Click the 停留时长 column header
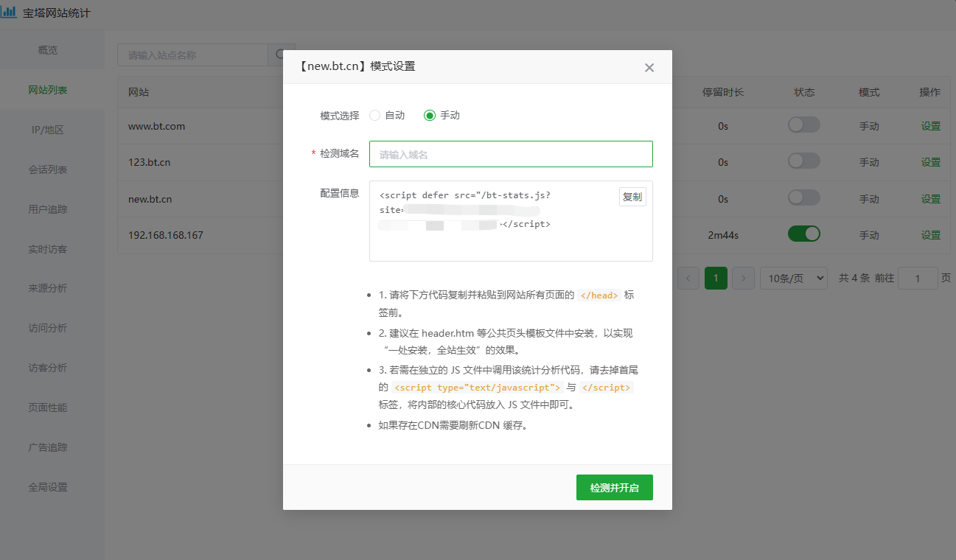Image resolution: width=956 pixels, height=560 pixels. [x=723, y=92]
